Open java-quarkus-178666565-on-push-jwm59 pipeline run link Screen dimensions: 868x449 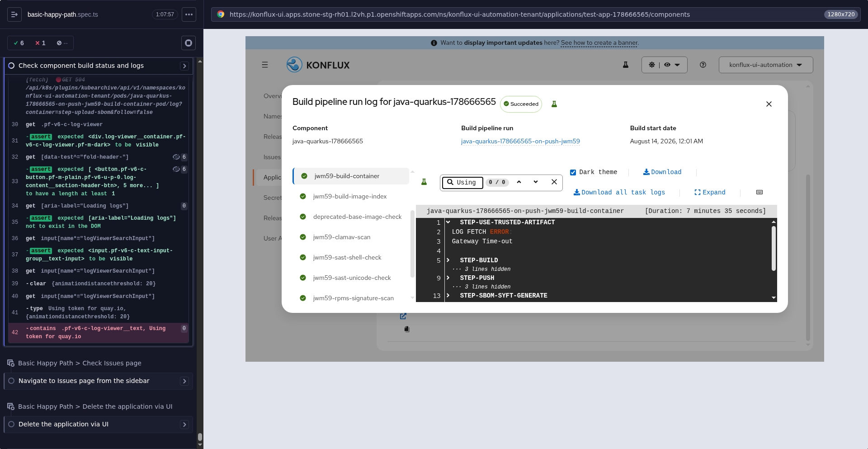pos(520,141)
